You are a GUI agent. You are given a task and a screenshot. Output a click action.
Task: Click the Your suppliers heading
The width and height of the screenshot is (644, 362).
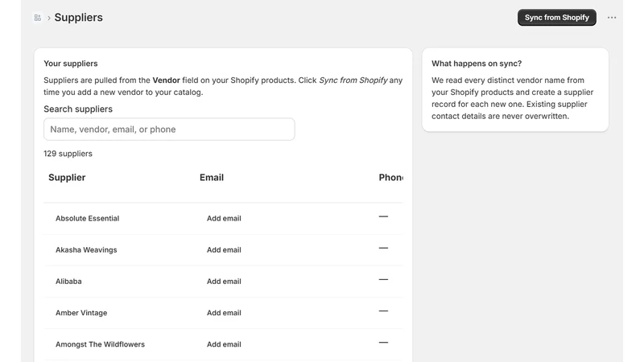[x=71, y=64]
